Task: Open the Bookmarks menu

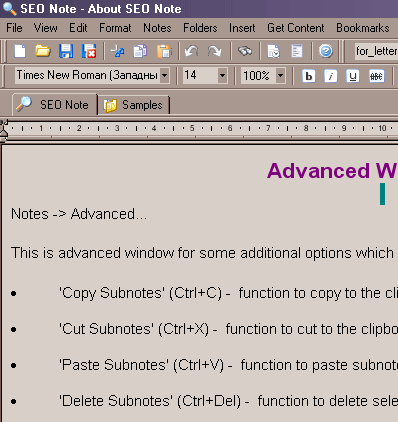Action: click(363, 28)
